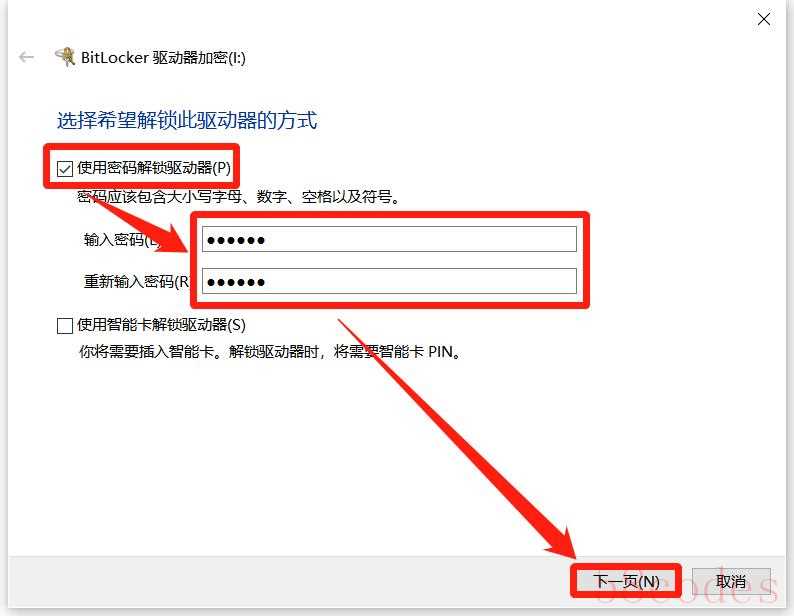Screen dimensions: 794x616
Task: Click the masked dots in second password box
Action: 236,282
